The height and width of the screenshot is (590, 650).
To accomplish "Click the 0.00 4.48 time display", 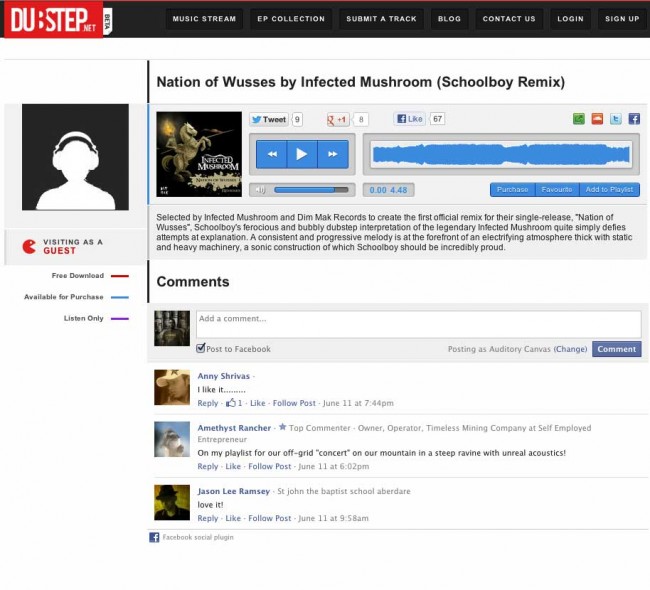I will (x=388, y=190).
